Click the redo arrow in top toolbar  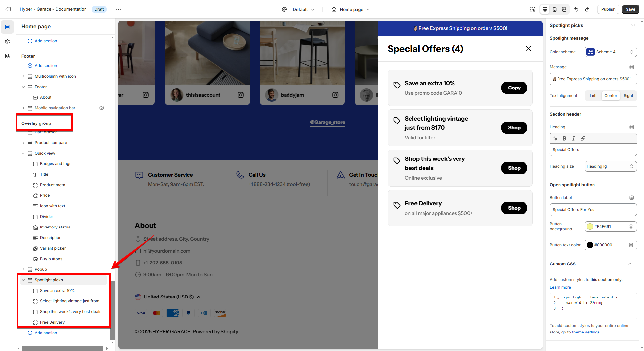tap(587, 9)
